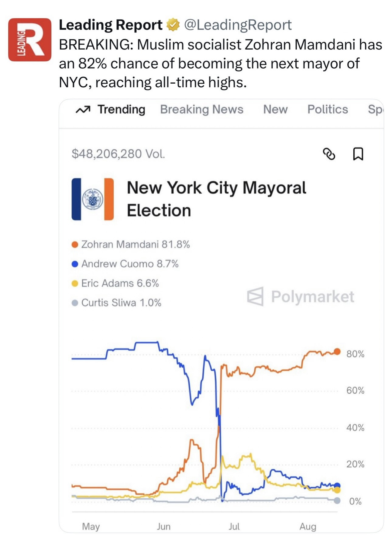Viewport: 392px width, 546px height.
Task: Click the gold verified badge
Action: [173, 25]
